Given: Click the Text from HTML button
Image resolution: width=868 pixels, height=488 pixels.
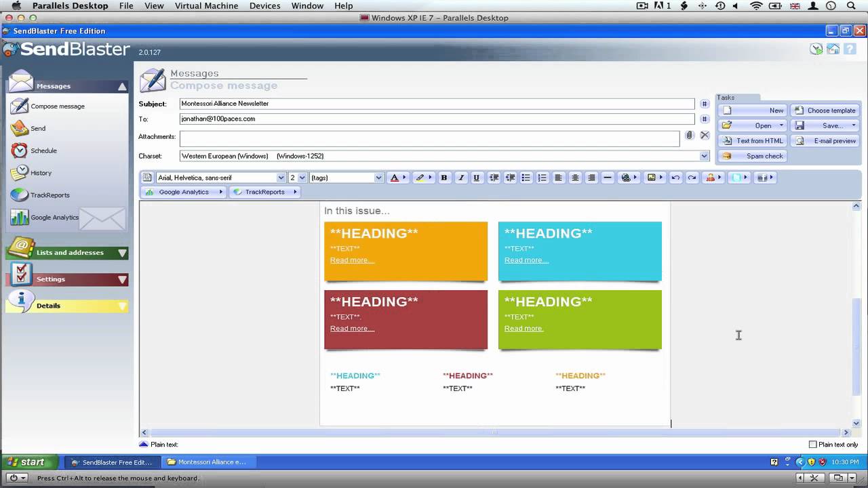Looking at the screenshot, I should tap(752, 141).
